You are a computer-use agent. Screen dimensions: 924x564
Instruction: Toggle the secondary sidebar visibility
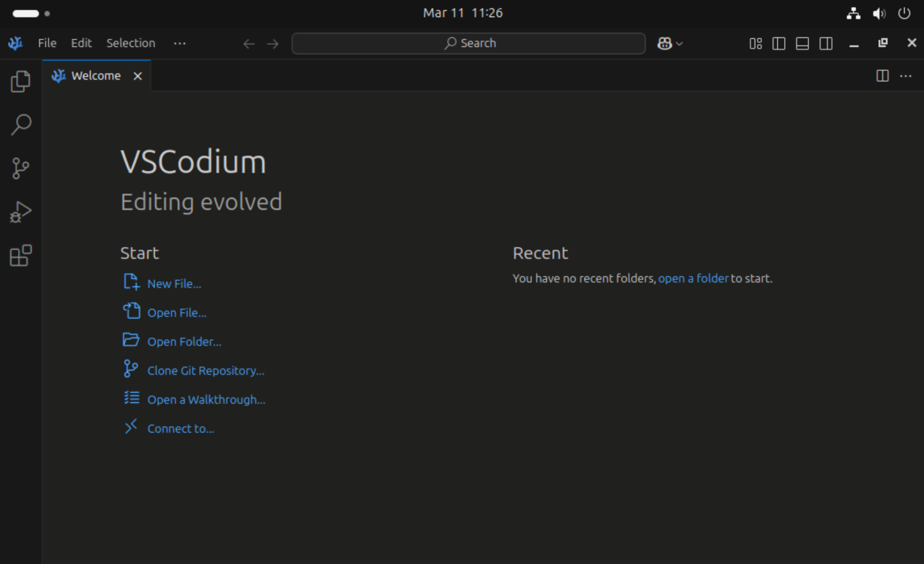pyautogui.click(x=826, y=43)
